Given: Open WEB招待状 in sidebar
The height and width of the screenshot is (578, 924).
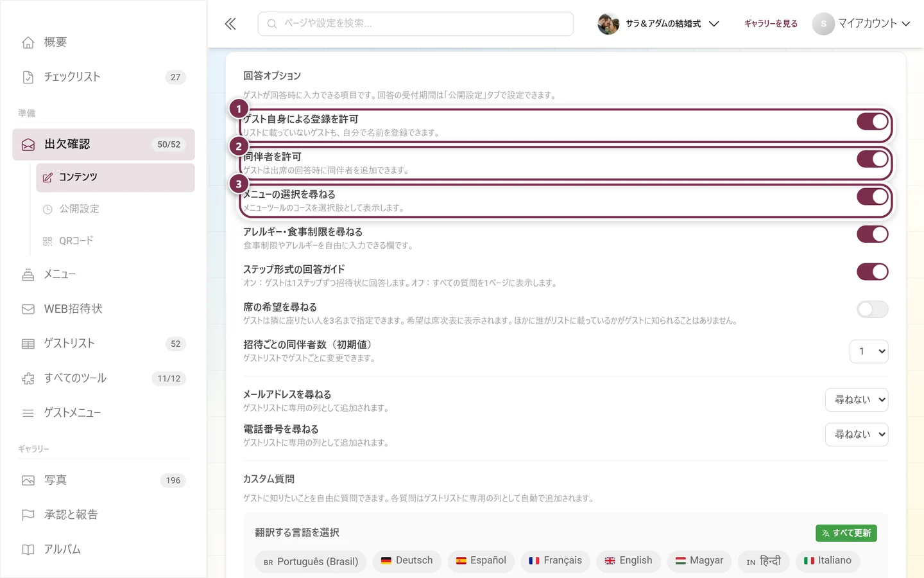Looking at the screenshot, I should (x=103, y=309).
